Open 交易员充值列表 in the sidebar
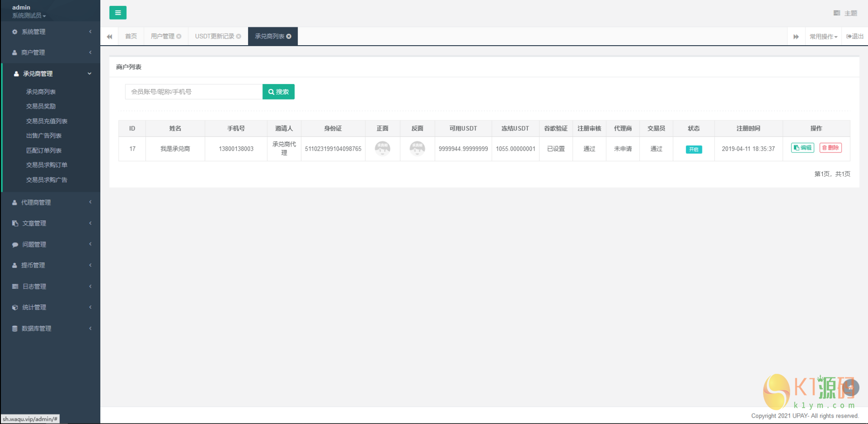This screenshot has height=424, width=868. (x=47, y=121)
